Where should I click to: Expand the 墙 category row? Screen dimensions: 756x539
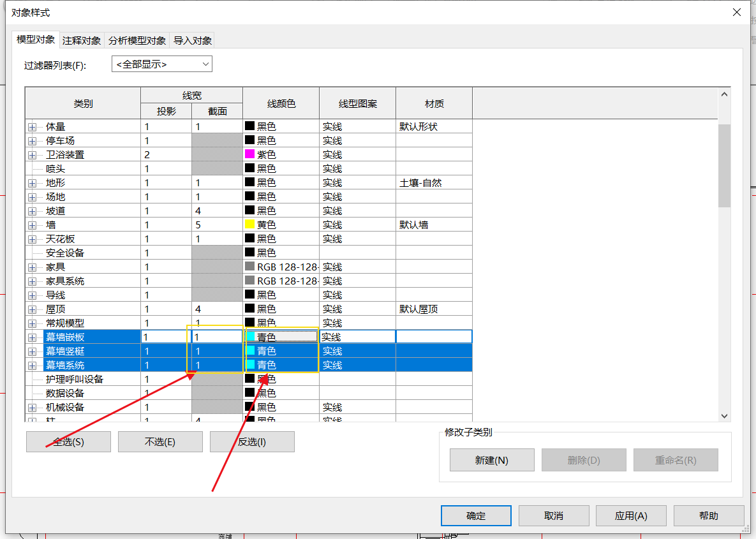[x=32, y=225]
